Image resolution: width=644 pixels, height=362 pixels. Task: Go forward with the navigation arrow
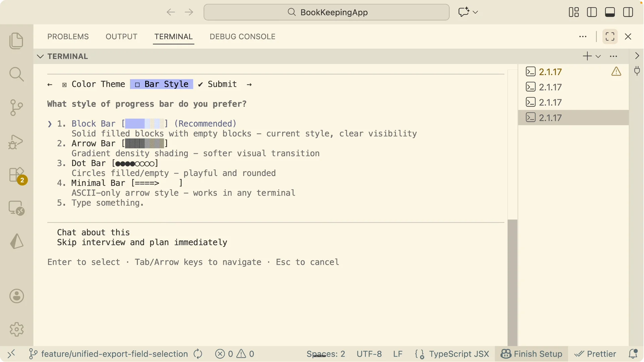point(189,12)
